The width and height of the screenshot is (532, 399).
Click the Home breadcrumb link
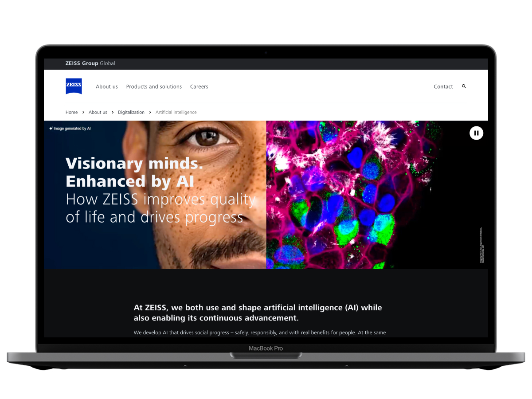point(71,112)
